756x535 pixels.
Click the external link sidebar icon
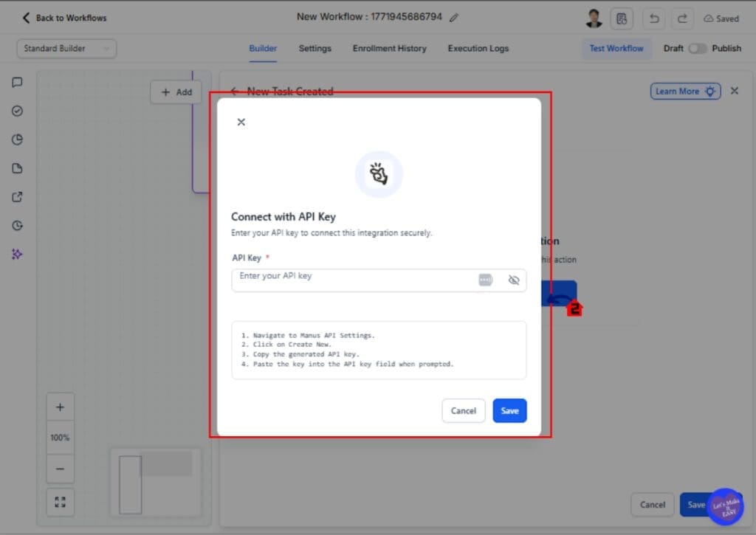tap(17, 197)
